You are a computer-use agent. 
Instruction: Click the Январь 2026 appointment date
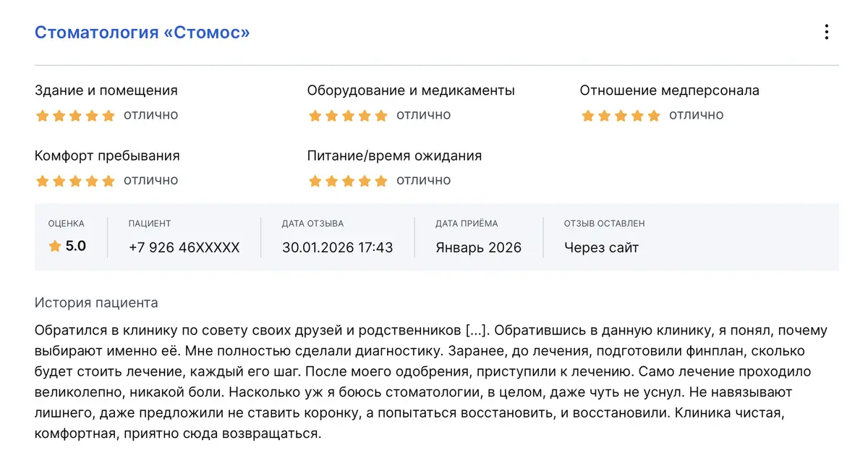[x=478, y=247]
